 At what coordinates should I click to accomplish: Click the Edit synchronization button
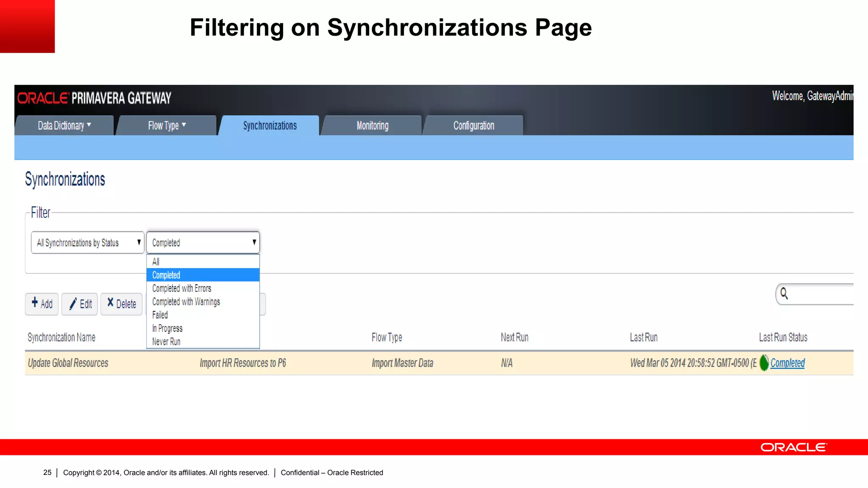click(80, 304)
